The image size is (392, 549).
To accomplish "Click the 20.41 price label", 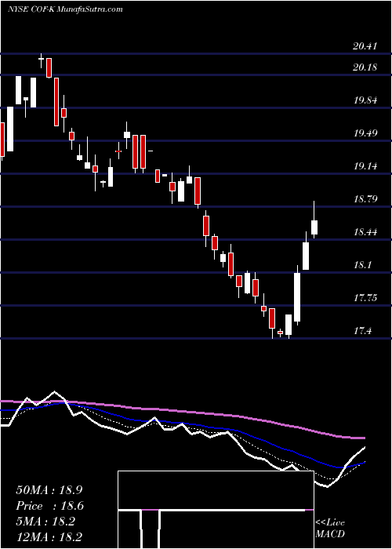I will tap(365, 46).
